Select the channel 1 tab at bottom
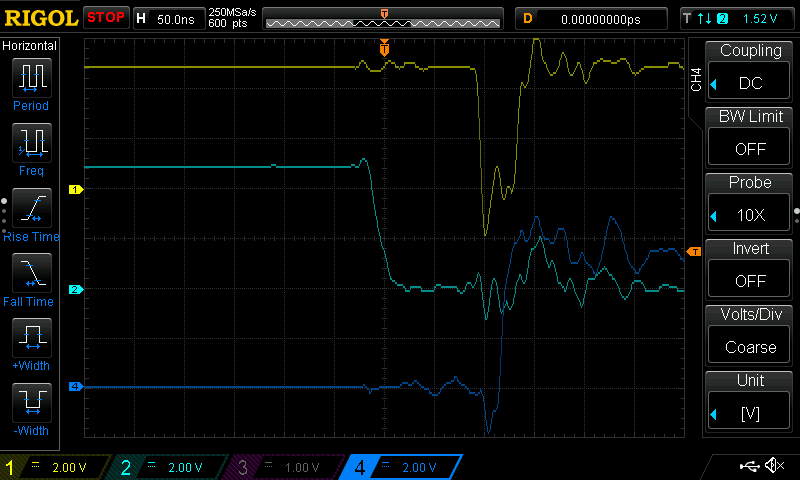 click(55, 467)
